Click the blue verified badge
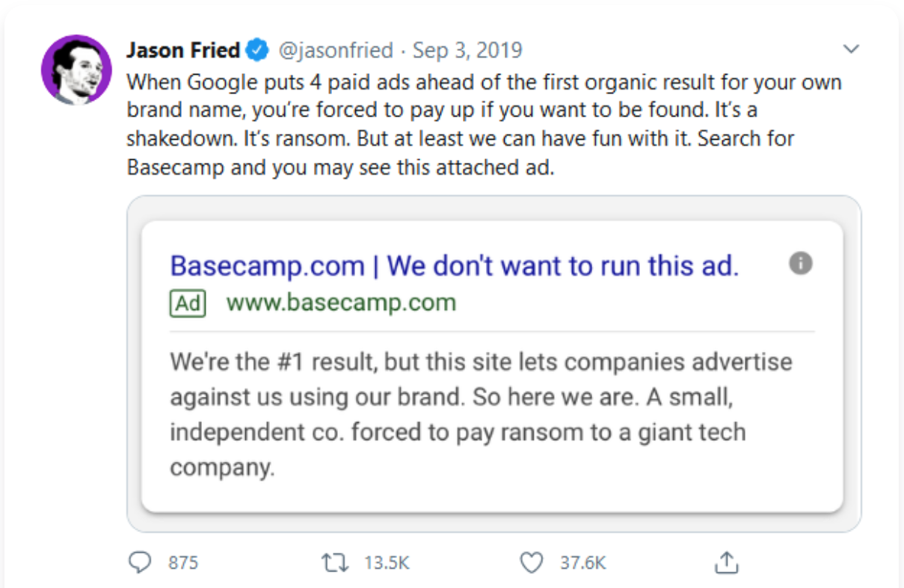904x588 pixels. coord(258,51)
